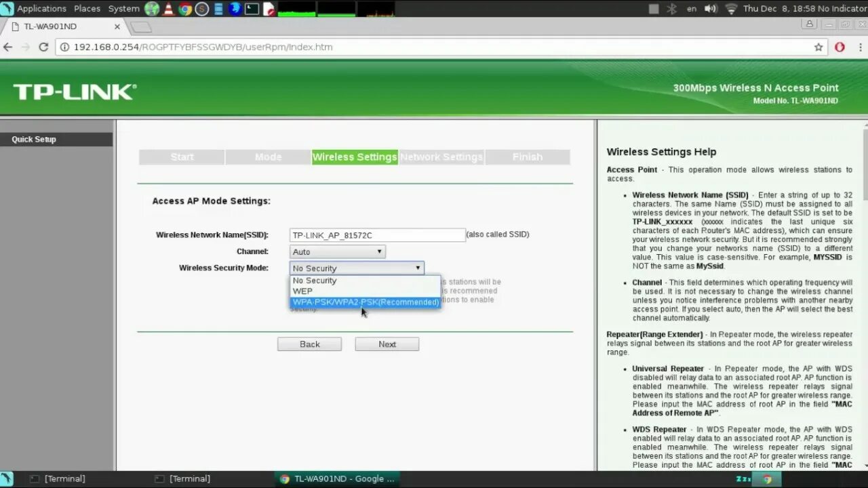Open the Chrome profile user button
Viewport: 868px width, 488px height.
tap(810, 24)
